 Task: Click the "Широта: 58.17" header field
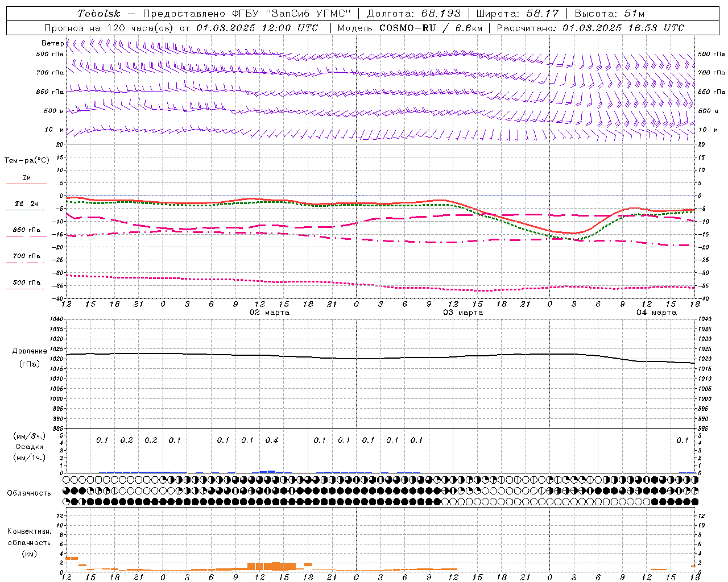tap(518, 14)
